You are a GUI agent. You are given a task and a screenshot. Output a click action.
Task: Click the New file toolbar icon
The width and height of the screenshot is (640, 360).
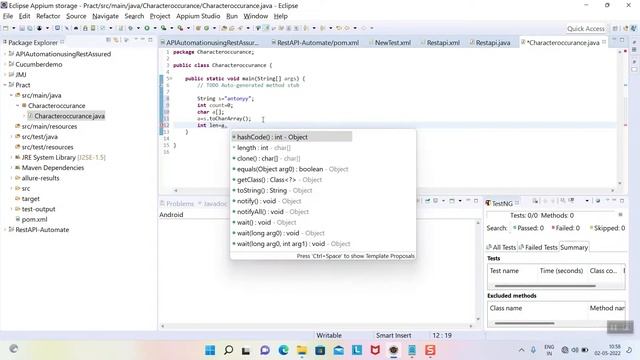(x=6, y=28)
